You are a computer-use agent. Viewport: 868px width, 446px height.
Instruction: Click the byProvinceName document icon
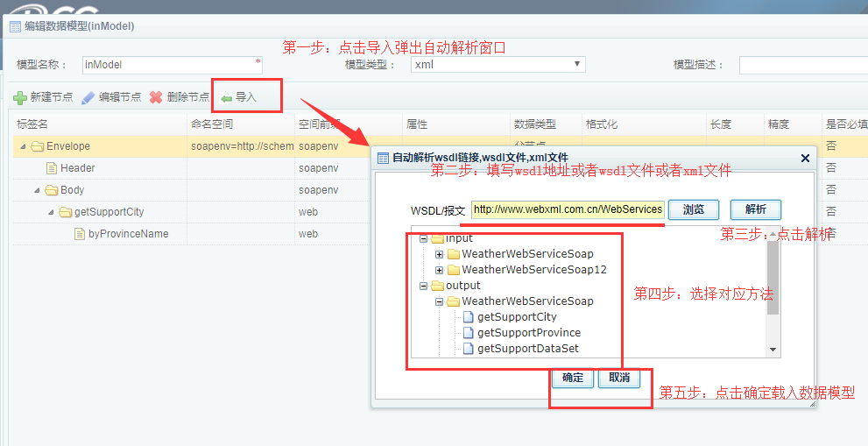[79, 234]
